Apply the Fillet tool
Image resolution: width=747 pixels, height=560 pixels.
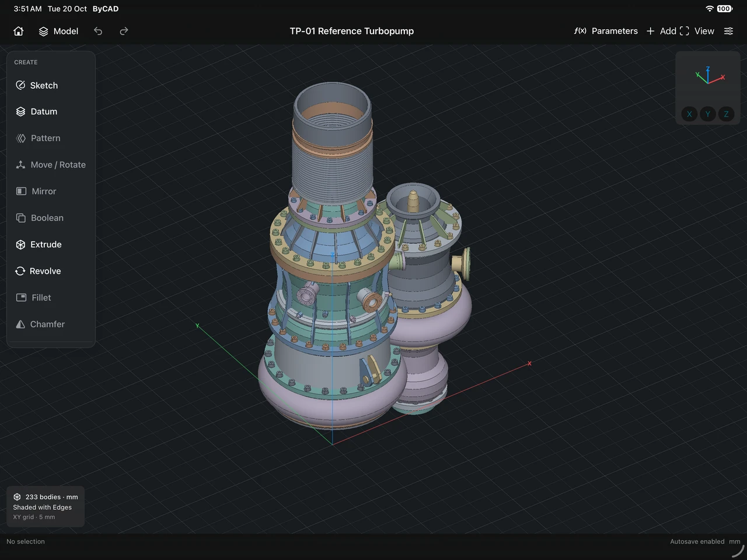coord(51,297)
